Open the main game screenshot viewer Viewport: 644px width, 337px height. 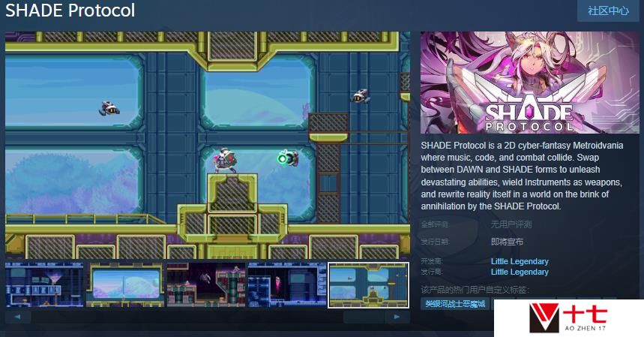coord(208,145)
